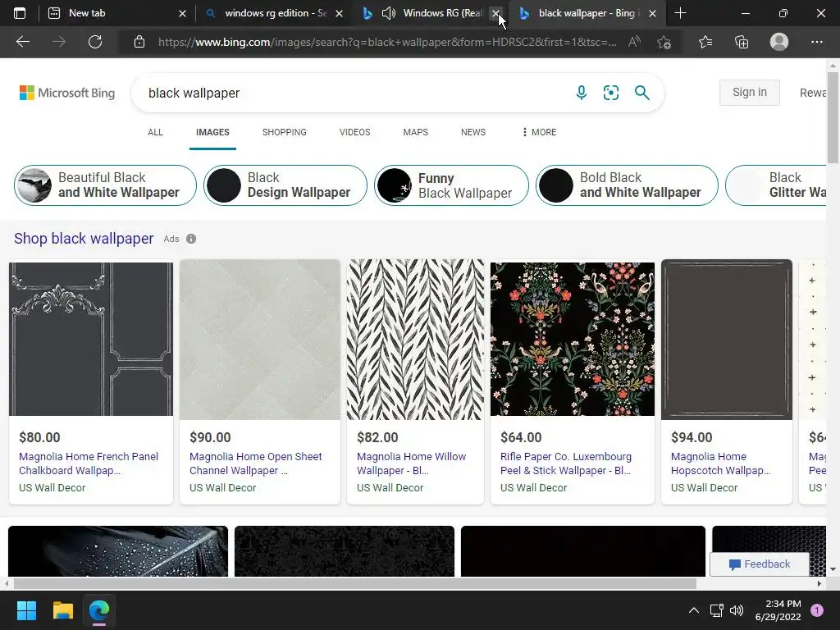Open the browser profile avatar
Viewport: 840px width, 630px height.
pos(779,42)
